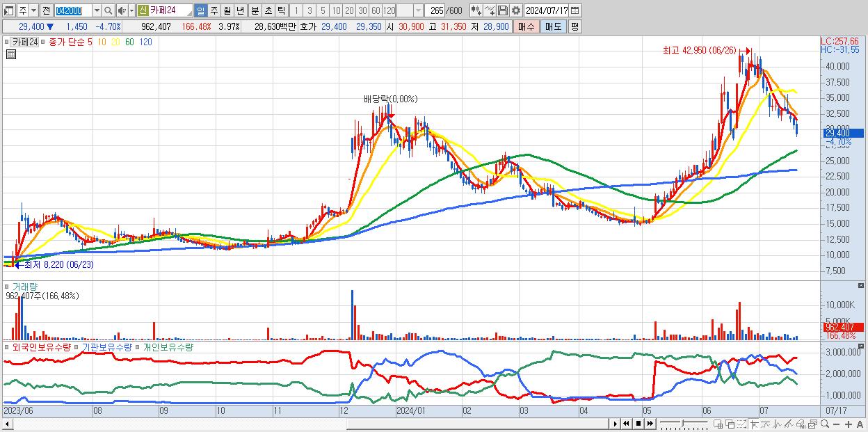Image resolution: width=868 pixels, height=432 pixels.
Task: Click the floppy disk save icon
Action: (503, 10)
